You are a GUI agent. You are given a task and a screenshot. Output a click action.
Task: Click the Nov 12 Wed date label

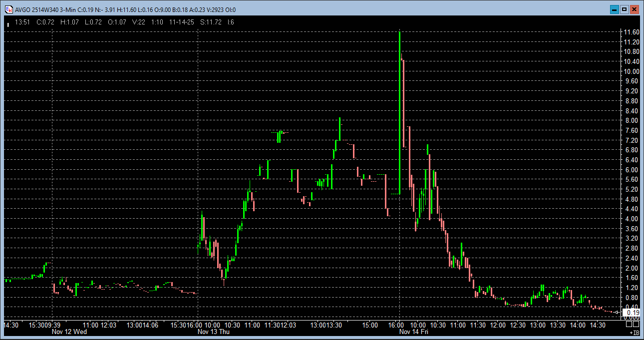coord(70,332)
